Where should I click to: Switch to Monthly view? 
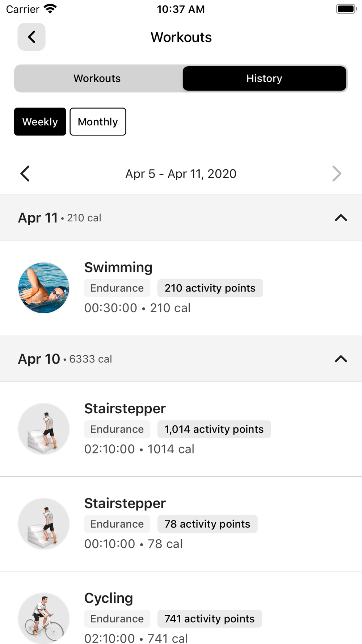(x=98, y=122)
